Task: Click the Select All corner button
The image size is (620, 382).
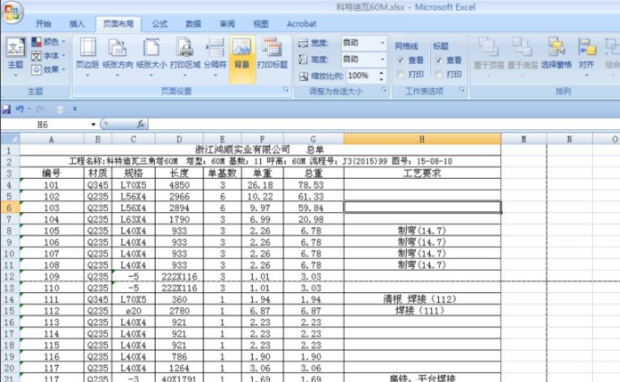Action: [x=10, y=139]
